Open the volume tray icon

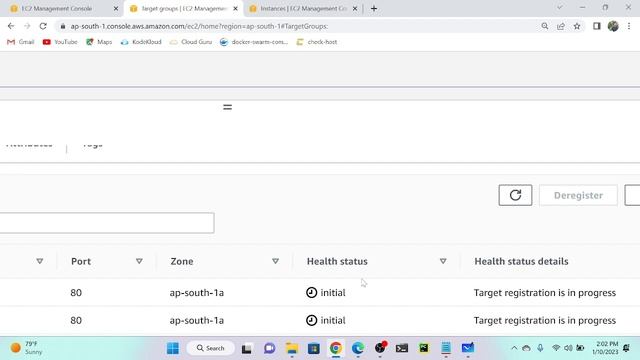click(568, 348)
